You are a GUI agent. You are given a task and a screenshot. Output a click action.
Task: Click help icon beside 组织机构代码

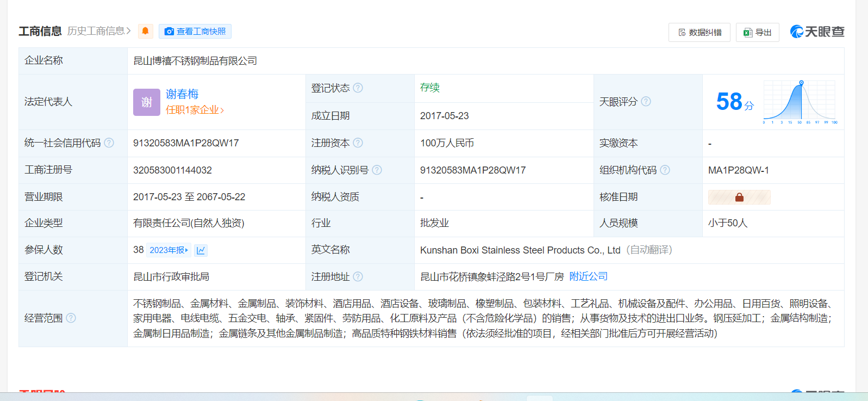tap(665, 170)
